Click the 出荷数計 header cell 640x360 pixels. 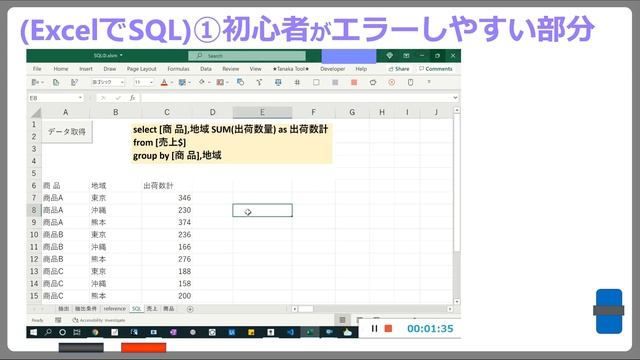167,186
